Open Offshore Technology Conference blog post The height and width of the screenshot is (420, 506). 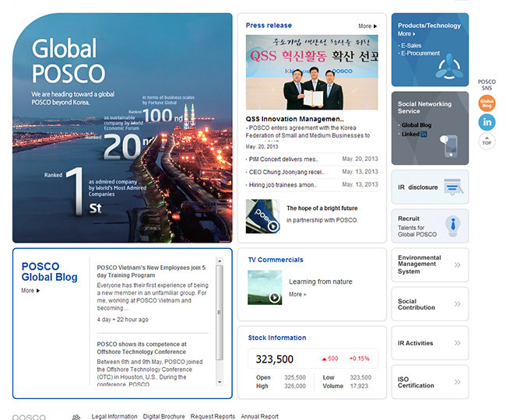tap(142, 348)
